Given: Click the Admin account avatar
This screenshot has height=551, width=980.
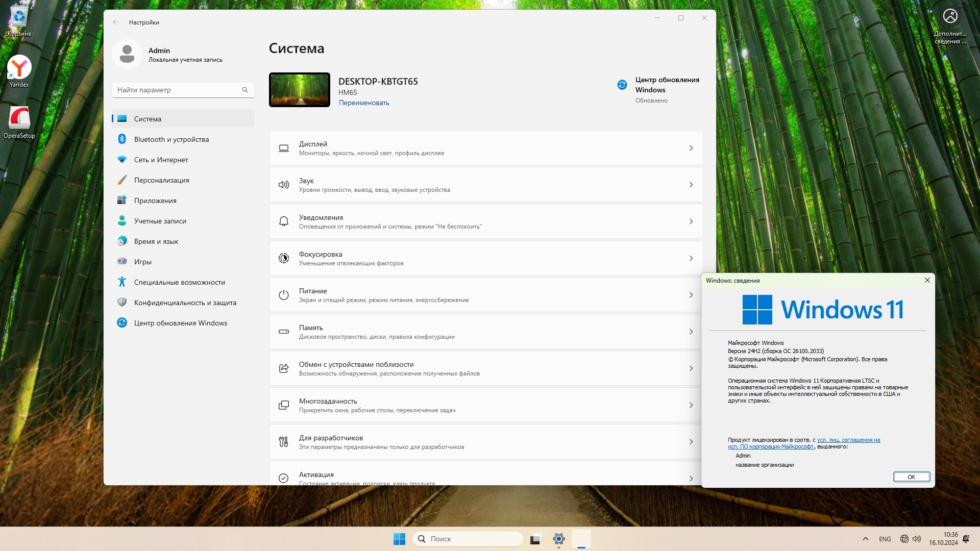Looking at the screenshot, I should pos(127,54).
